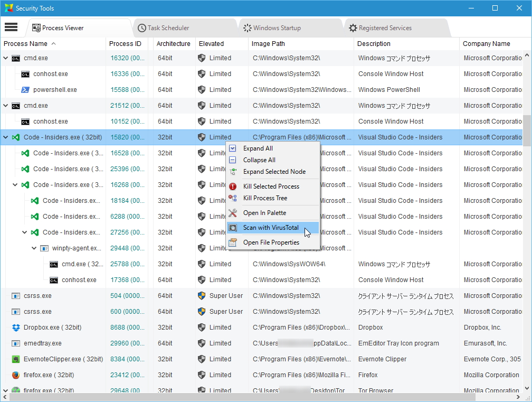
Task: Click the Dropbox.exe process icon
Action: point(16,328)
